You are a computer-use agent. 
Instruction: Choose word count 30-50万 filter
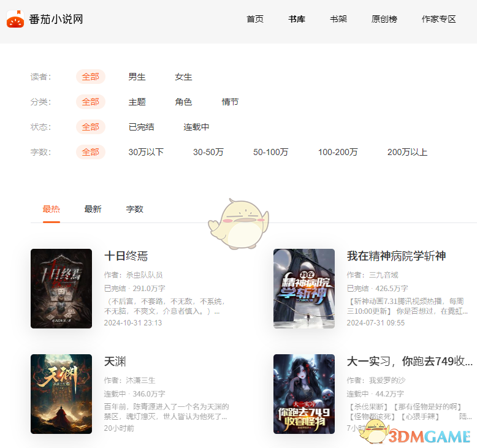(x=208, y=152)
